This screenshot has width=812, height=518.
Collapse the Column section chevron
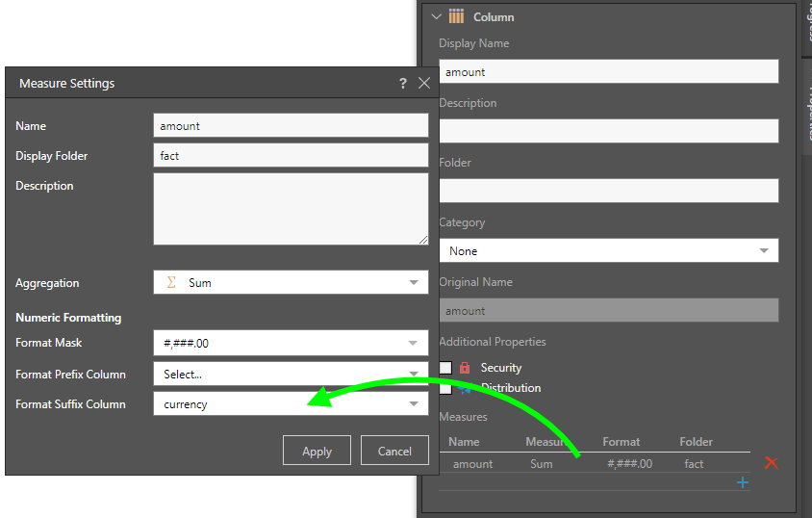(437, 16)
